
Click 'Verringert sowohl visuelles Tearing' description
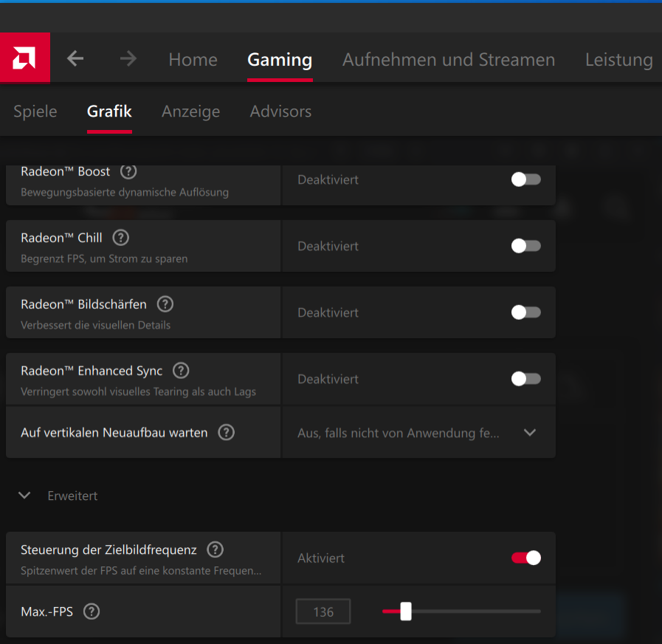138,391
